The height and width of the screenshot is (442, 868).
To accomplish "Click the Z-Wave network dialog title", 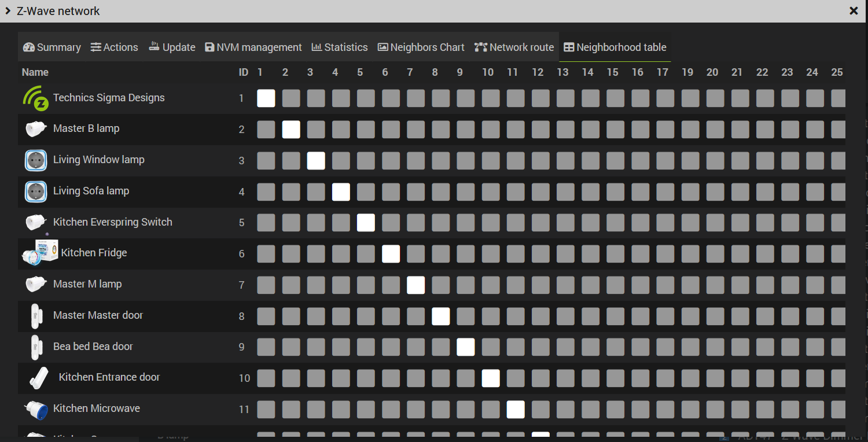I will tap(58, 11).
